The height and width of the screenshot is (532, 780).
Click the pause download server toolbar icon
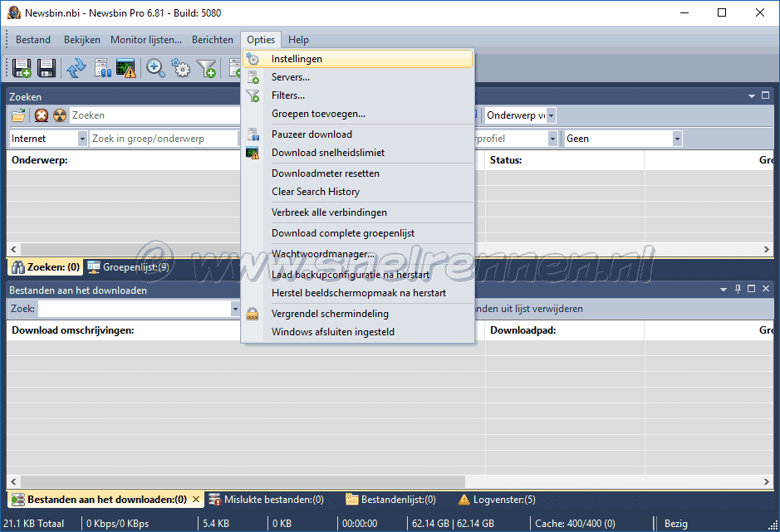pyautogui.click(x=102, y=68)
